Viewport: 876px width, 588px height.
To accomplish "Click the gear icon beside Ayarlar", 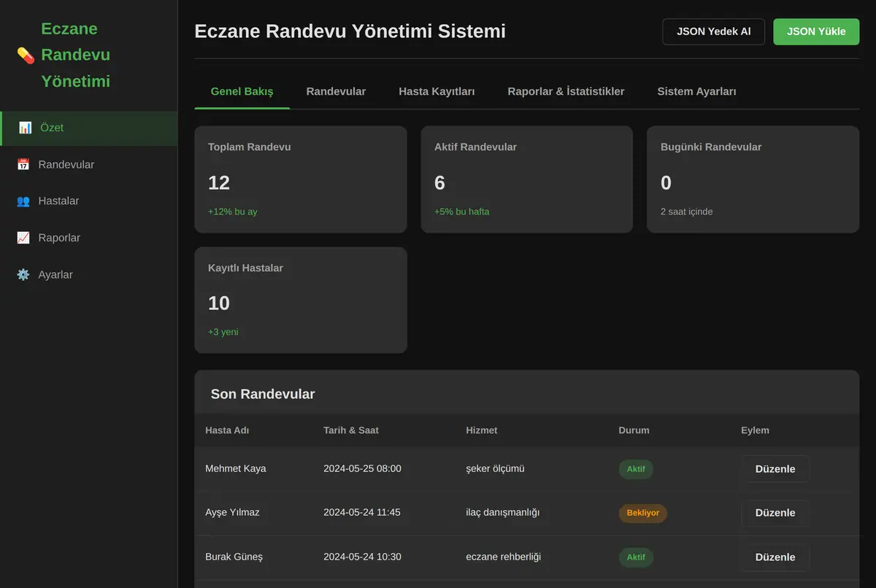I will click(23, 275).
